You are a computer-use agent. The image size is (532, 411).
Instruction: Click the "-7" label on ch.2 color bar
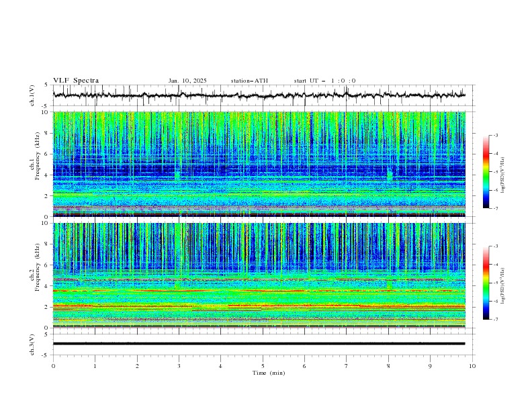pyautogui.click(x=495, y=320)
